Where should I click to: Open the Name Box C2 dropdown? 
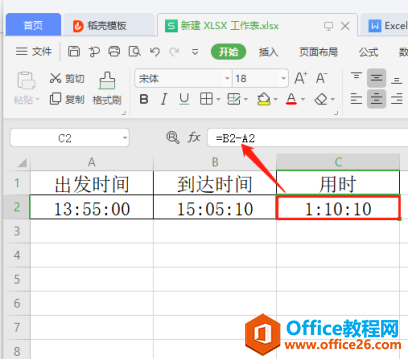[x=125, y=138]
